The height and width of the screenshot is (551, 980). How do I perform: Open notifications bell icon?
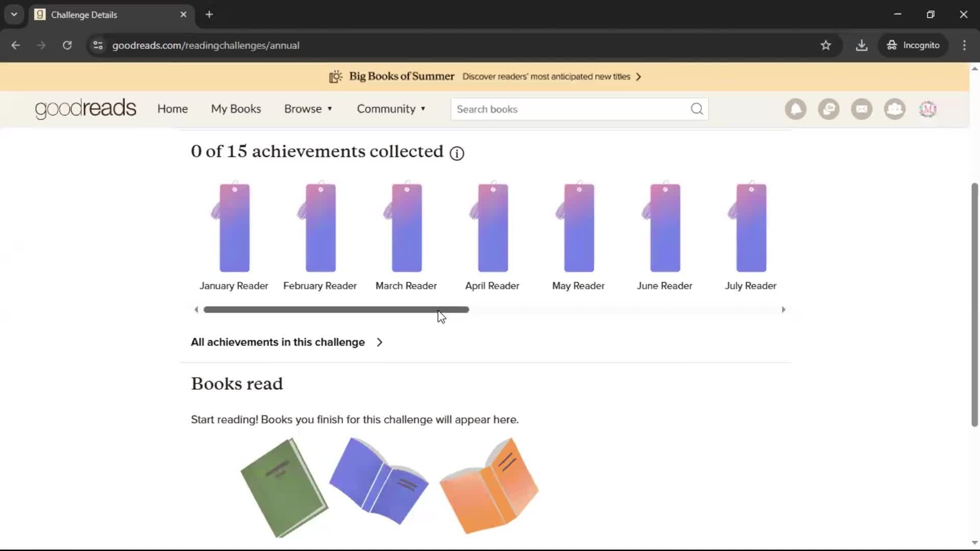795,109
